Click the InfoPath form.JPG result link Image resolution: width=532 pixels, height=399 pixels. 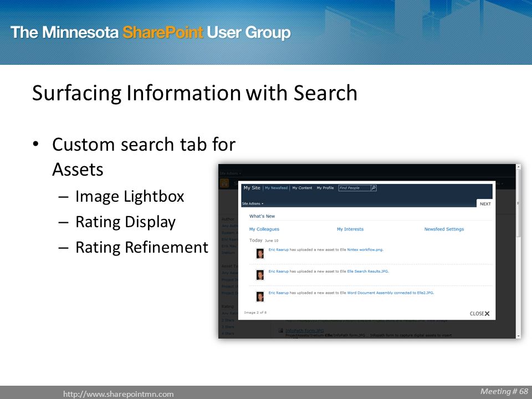[304, 330]
